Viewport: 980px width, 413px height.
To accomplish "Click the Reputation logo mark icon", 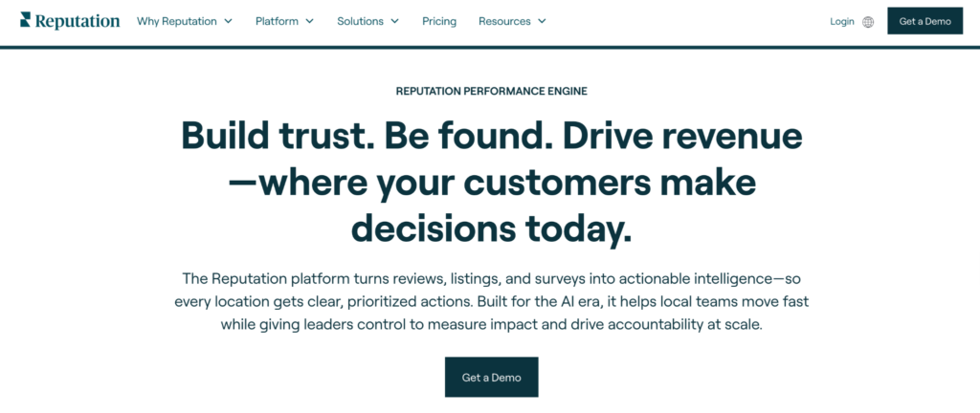I will (26, 20).
